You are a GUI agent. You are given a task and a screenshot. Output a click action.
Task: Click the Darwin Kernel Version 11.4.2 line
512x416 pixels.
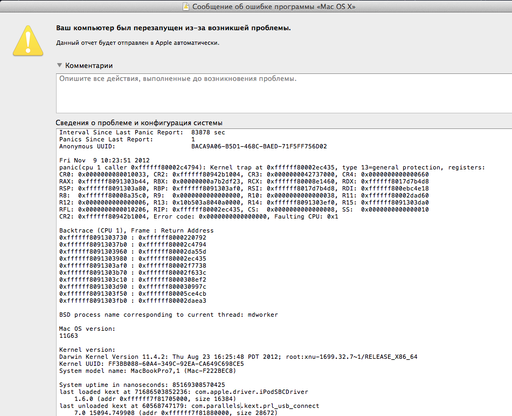(x=238, y=357)
